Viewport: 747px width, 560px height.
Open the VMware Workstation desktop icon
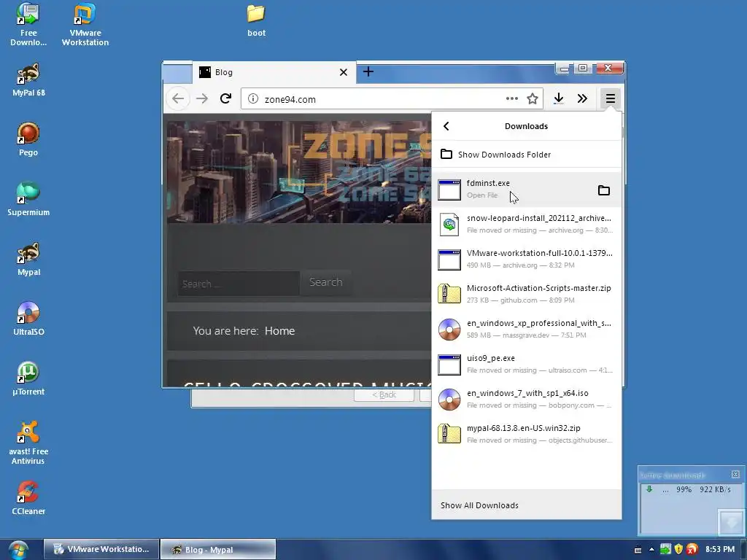click(85, 25)
